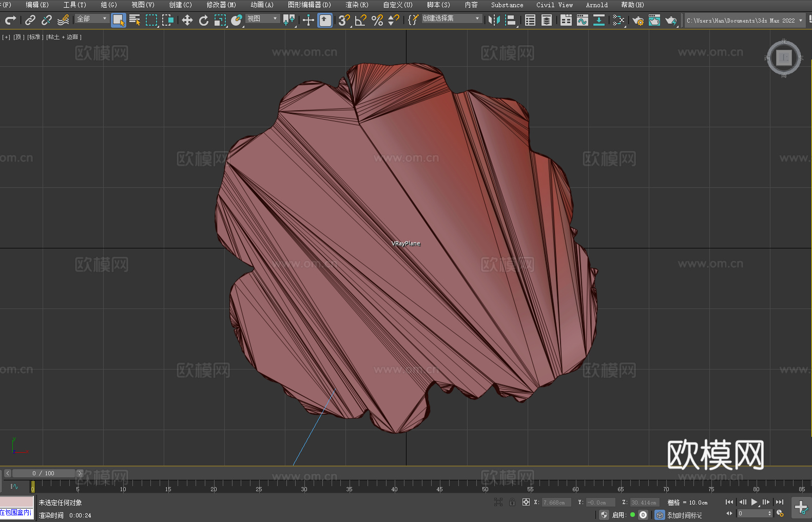Viewport: 812px width, 522px height.
Task: Activate the Select and Scale tool
Action: 220,20
